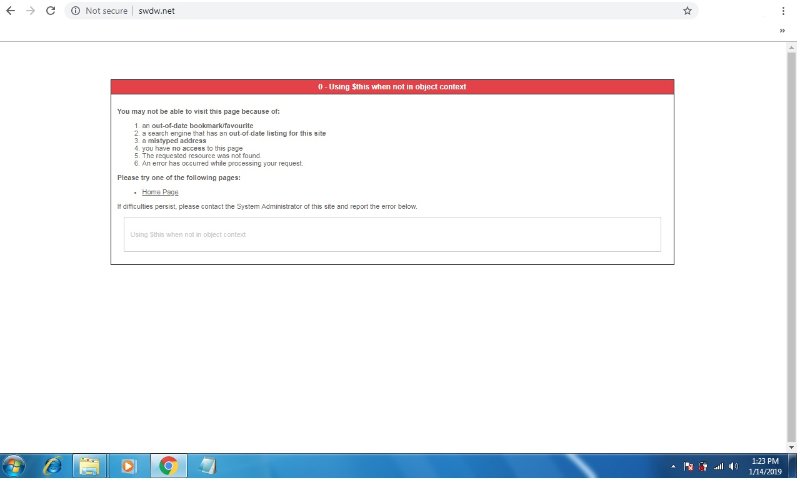Open Windows Media Player from taskbar
This screenshot has height=500, width=800.
[x=129, y=466]
